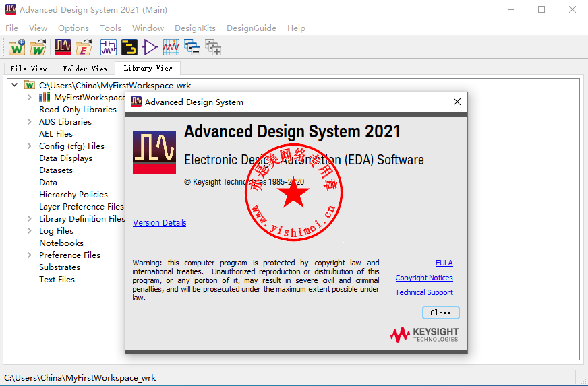Open the Window menu

click(148, 28)
